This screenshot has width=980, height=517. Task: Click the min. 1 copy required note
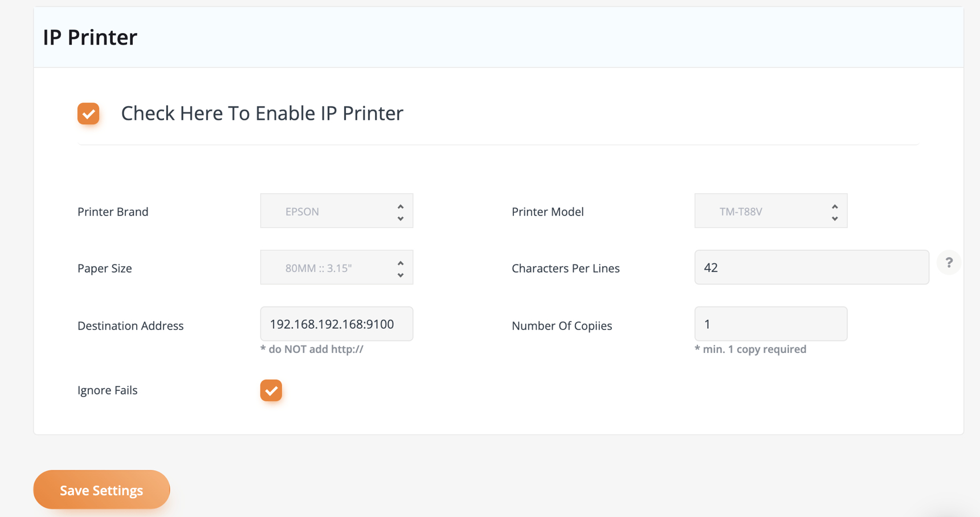tap(750, 349)
